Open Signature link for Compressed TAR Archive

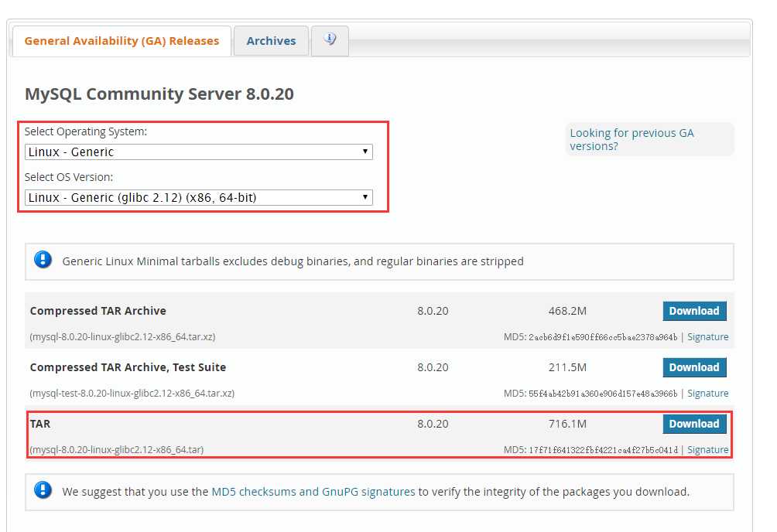[707, 337]
